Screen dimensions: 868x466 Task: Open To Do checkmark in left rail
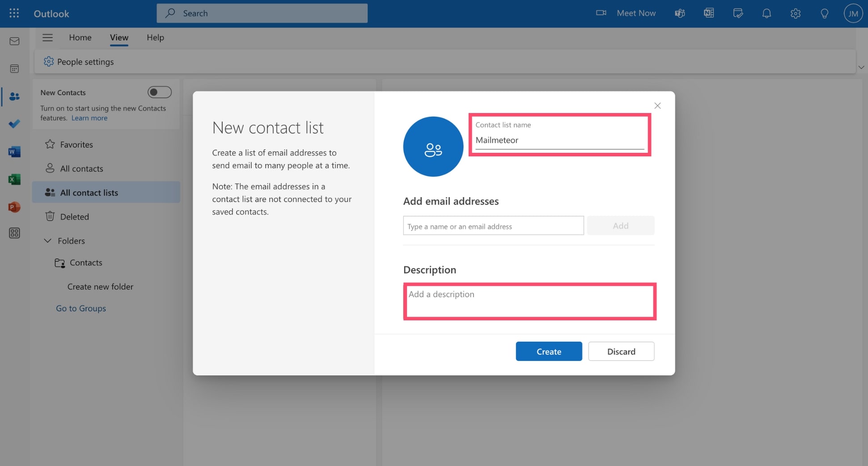pos(14,124)
